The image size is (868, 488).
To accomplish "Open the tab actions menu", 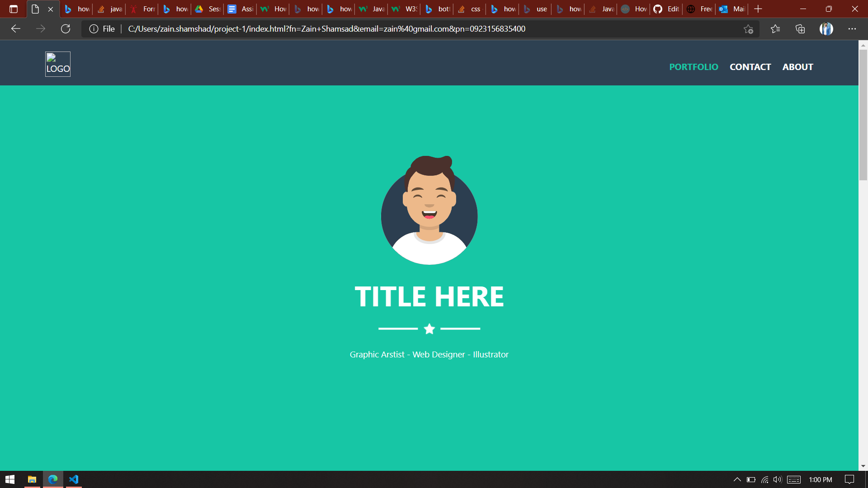I will point(13,9).
